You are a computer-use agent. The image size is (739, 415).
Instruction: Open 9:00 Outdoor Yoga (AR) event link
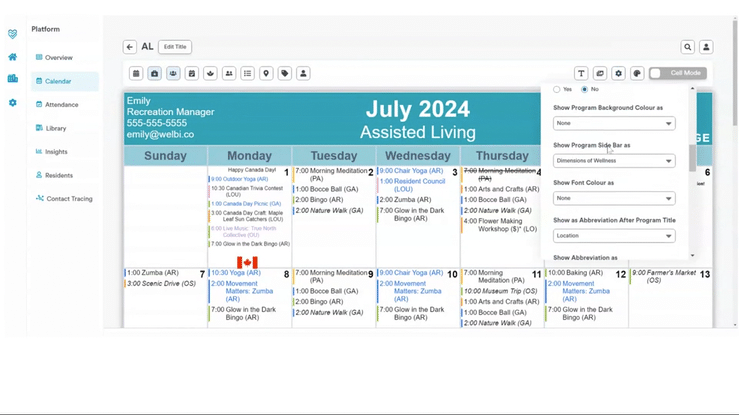[239, 179]
